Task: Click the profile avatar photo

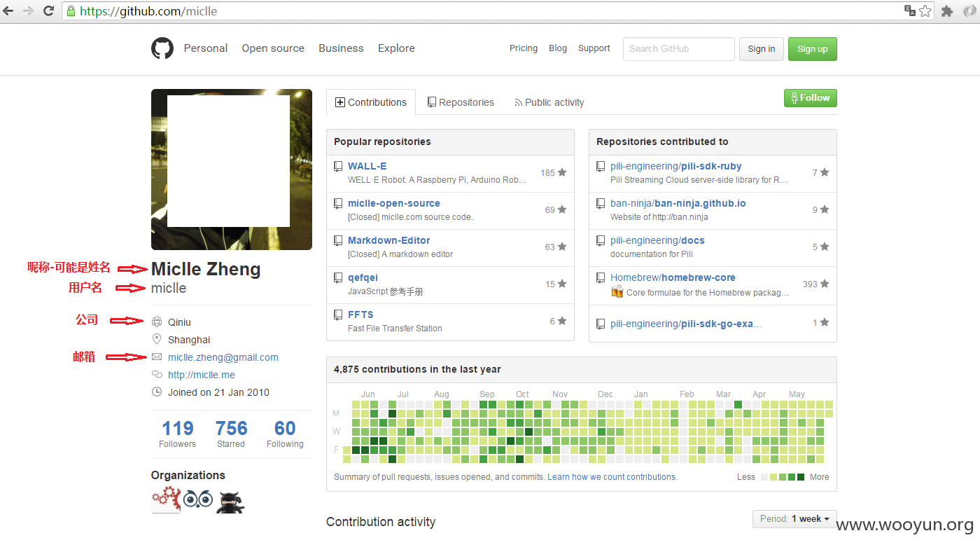Action: 232,170
